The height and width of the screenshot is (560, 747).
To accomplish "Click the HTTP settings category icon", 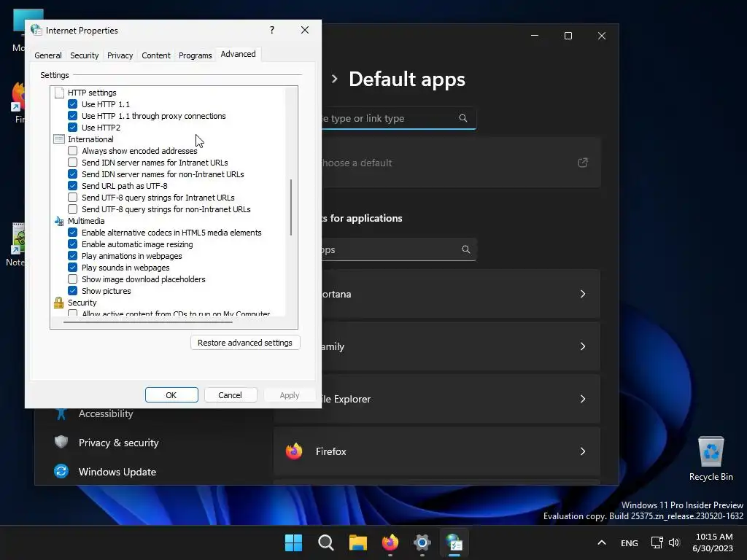I will [59, 93].
